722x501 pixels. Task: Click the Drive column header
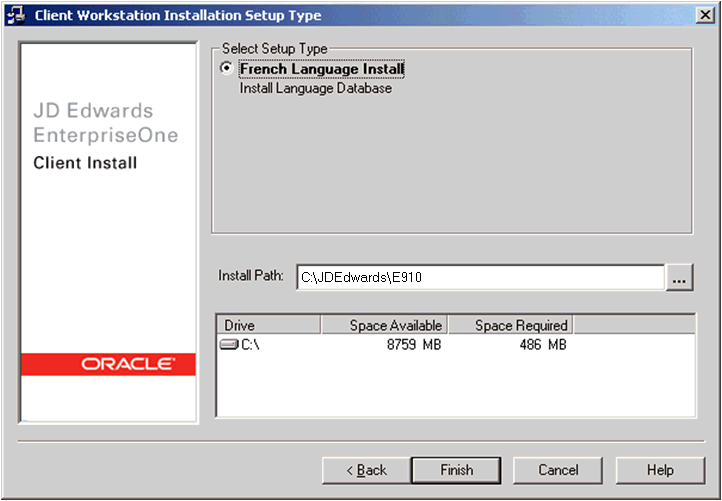269,325
